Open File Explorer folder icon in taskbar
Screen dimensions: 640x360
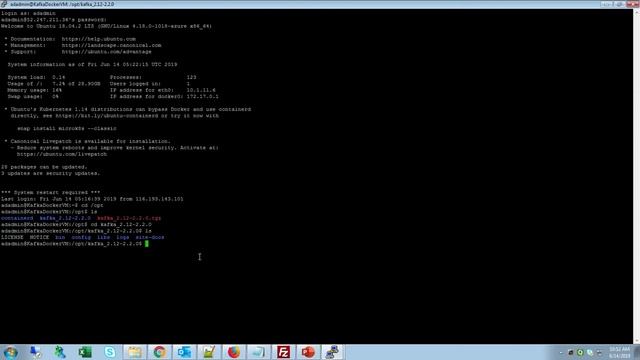click(x=135, y=352)
